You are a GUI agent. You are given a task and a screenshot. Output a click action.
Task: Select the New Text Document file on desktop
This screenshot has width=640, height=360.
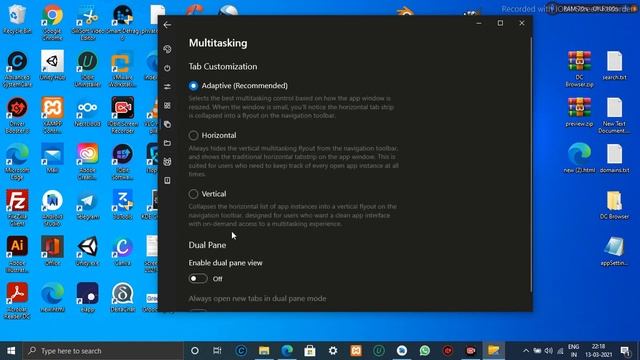click(614, 115)
